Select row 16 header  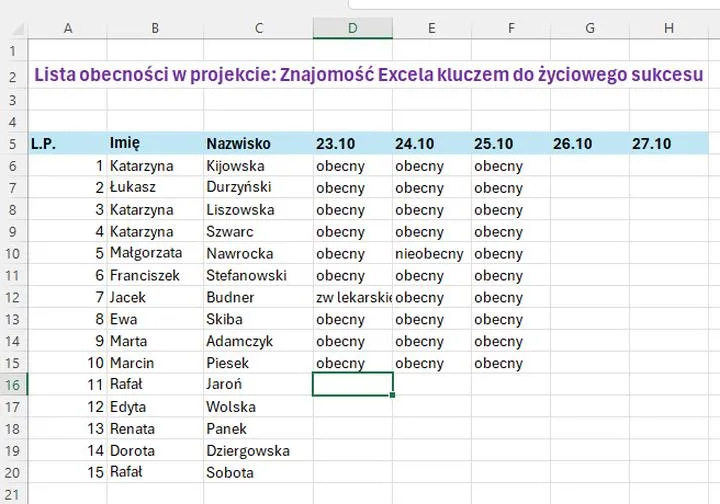tap(13, 385)
